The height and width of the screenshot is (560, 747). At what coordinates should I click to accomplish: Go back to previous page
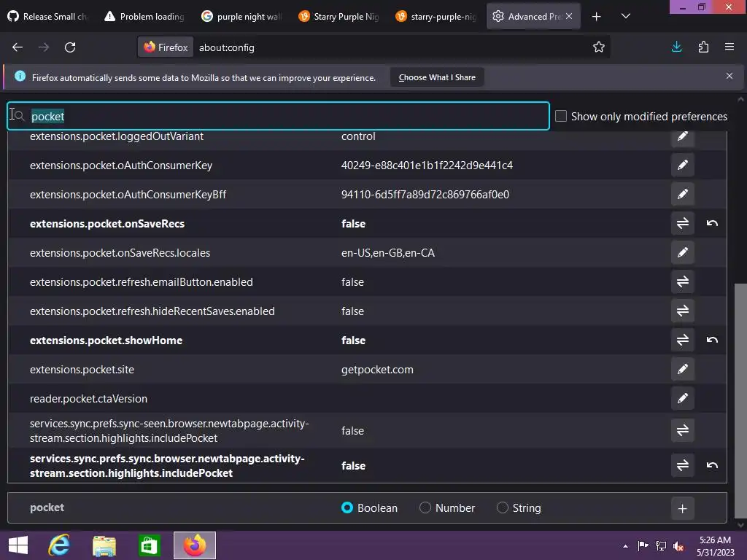point(18,47)
